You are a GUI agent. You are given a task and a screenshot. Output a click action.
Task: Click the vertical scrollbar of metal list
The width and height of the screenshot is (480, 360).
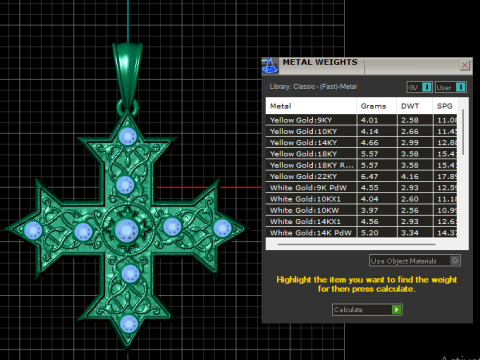click(x=463, y=133)
